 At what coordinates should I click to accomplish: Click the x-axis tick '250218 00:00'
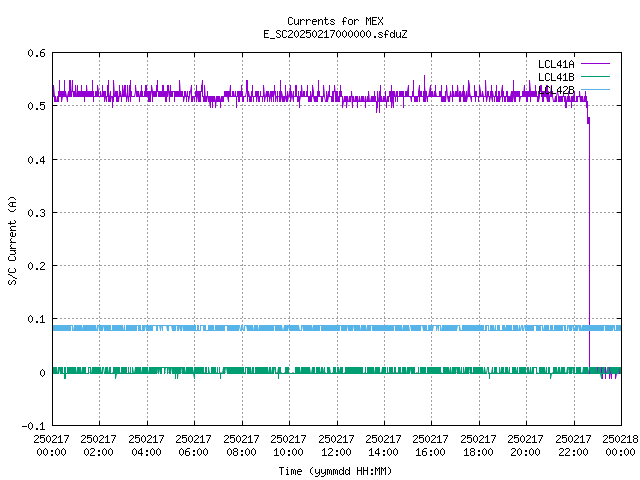(x=620, y=446)
